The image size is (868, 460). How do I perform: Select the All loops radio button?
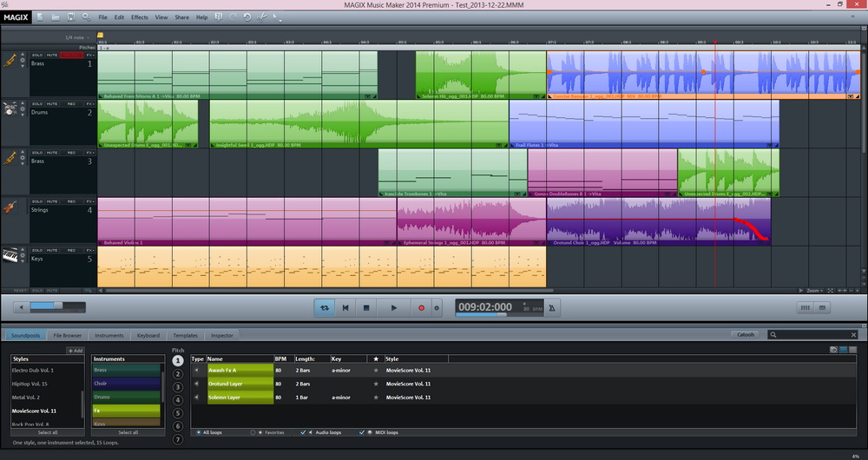[198, 432]
